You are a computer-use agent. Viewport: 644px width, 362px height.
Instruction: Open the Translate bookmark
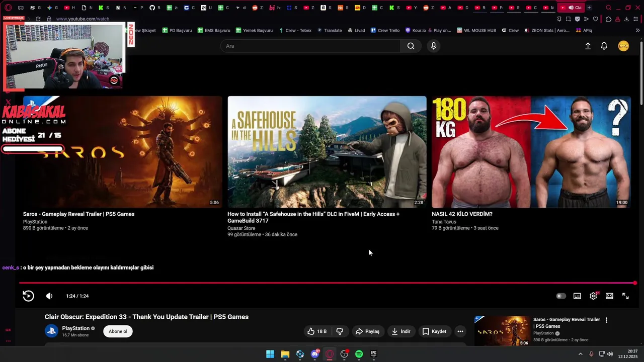[x=329, y=30]
